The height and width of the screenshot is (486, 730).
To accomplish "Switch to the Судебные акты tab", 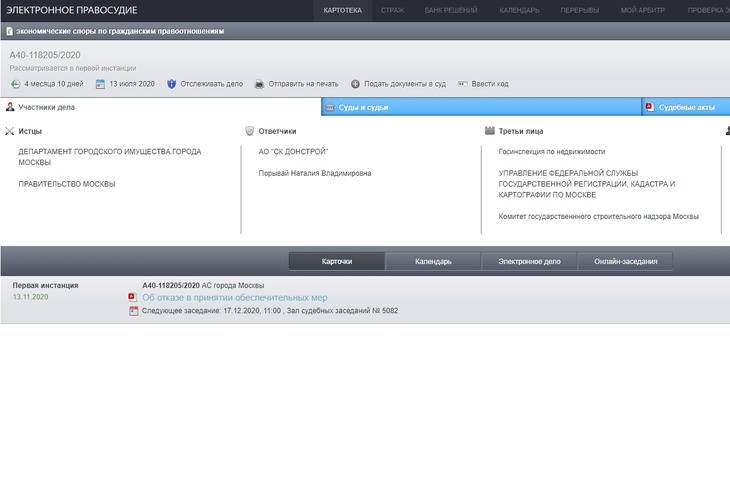I will [x=685, y=107].
